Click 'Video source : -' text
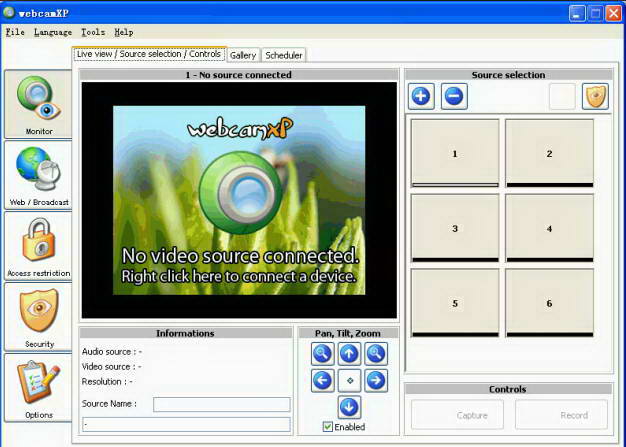Screen dimensions: 626x447 coord(112,366)
